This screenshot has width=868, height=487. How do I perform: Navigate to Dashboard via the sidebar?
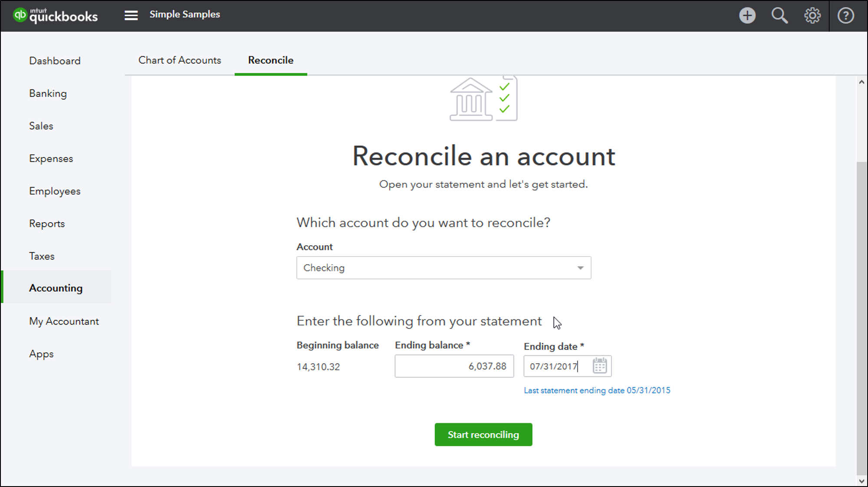pos(55,60)
